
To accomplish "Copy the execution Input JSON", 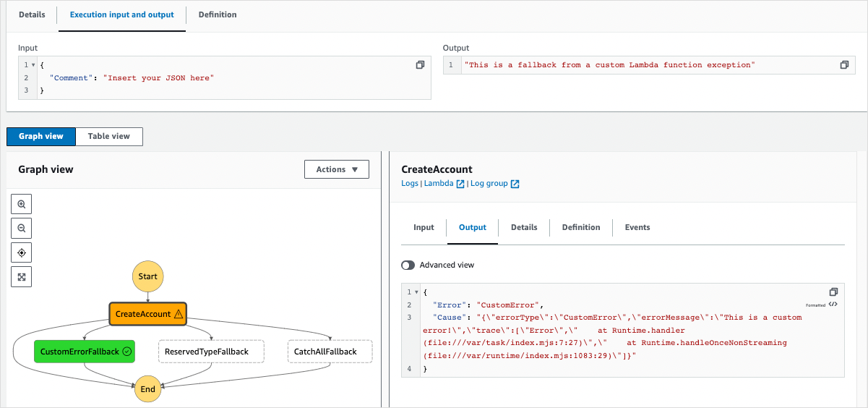I will 420,65.
